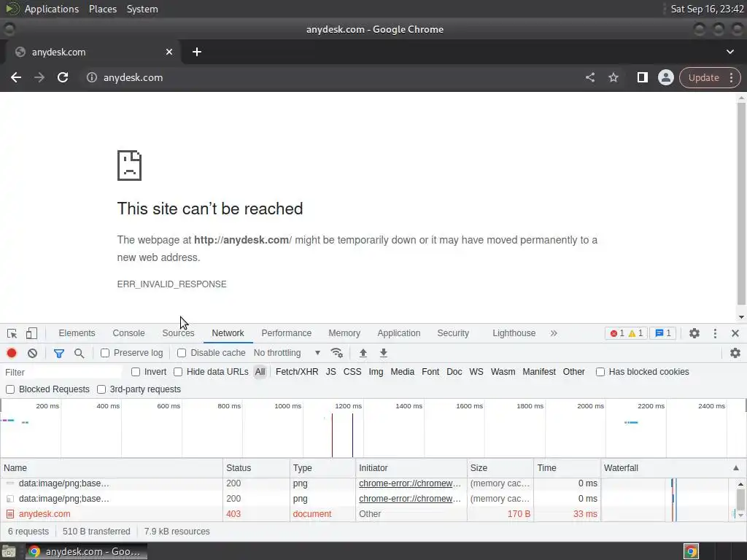
Task: Enable Disable cache checkbox
Action: click(182, 353)
